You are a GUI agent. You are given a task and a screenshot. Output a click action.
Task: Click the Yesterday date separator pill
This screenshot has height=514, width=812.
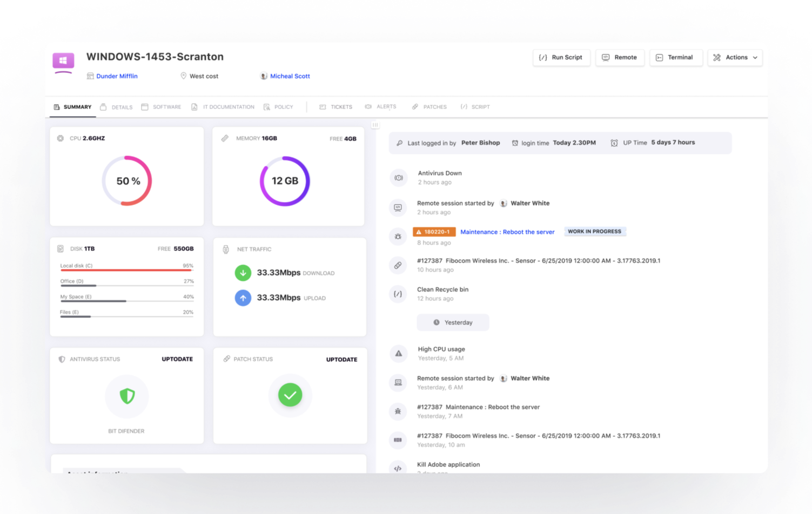(453, 322)
